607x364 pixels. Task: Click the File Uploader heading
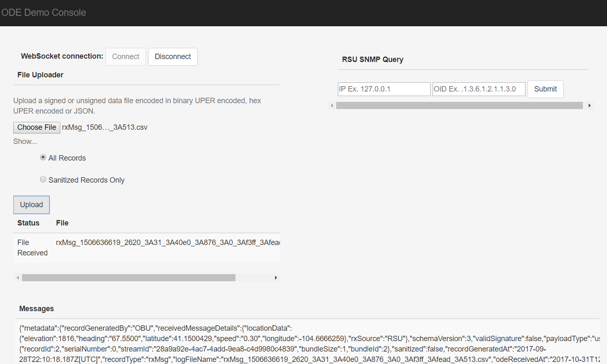click(x=40, y=75)
